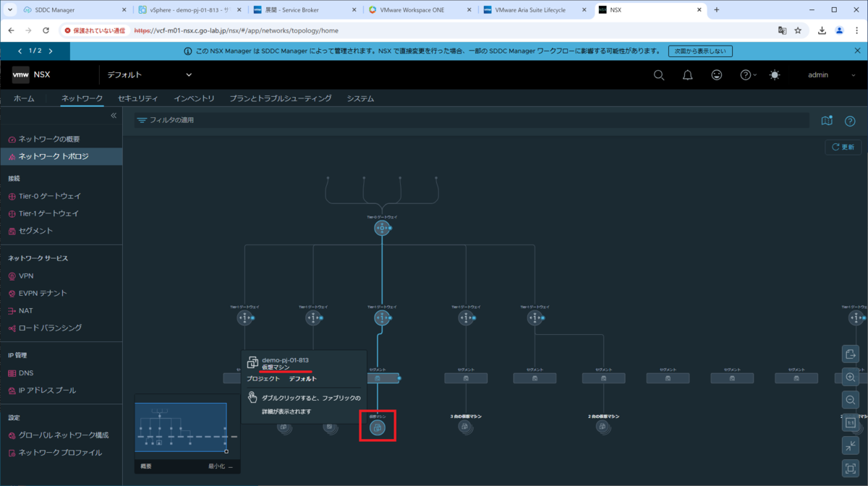Select ネットワーク トポロジ in the sidebar
The width and height of the screenshot is (868, 486).
pos(61,156)
